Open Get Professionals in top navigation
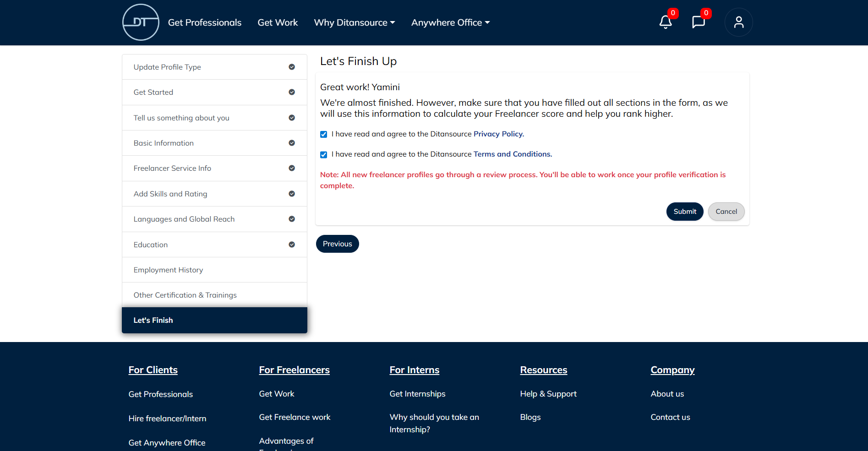This screenshot has width=868, height=451. point(205,22)
